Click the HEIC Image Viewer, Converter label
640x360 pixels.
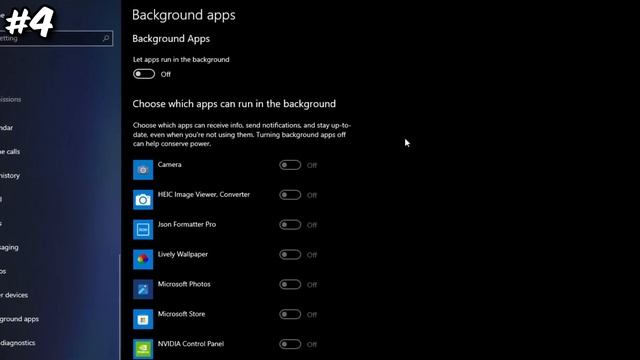point(204,194)
